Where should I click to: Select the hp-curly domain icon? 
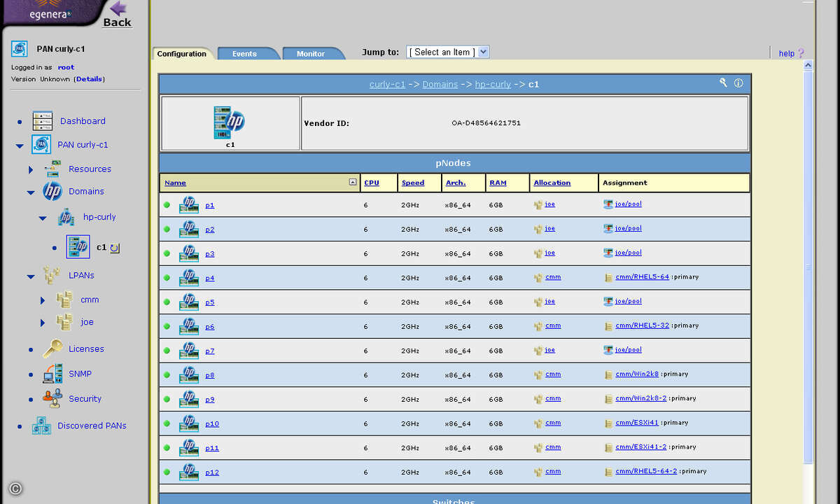66,217
